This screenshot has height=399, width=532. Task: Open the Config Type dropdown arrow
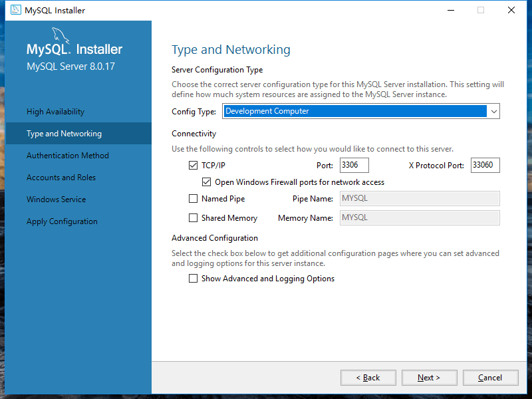pos(493,112)
